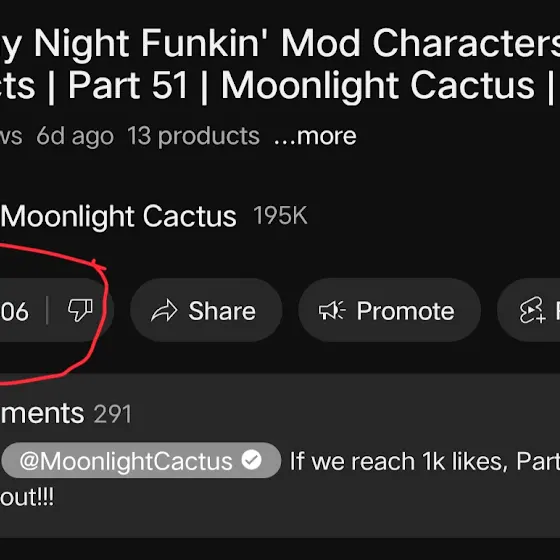Select the Promote button text
Screen dimensions: 560x560
(405, 311)
